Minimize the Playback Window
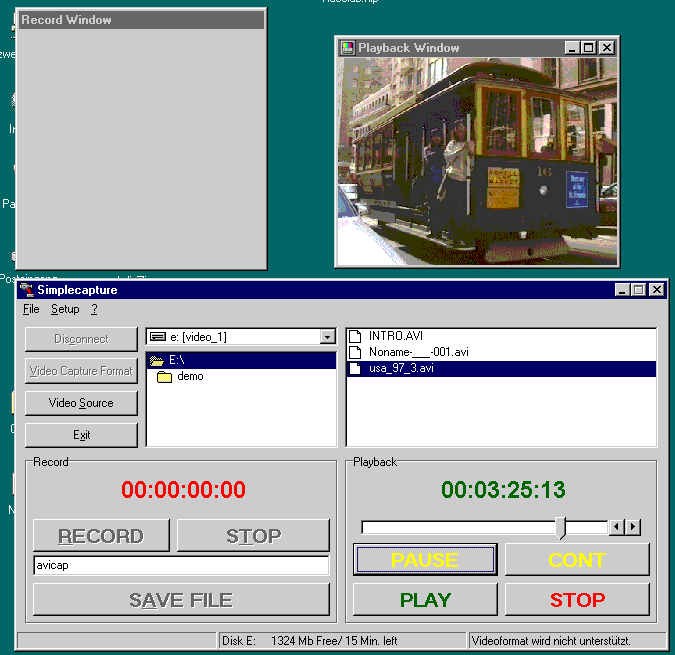 (x=572, y=48)
